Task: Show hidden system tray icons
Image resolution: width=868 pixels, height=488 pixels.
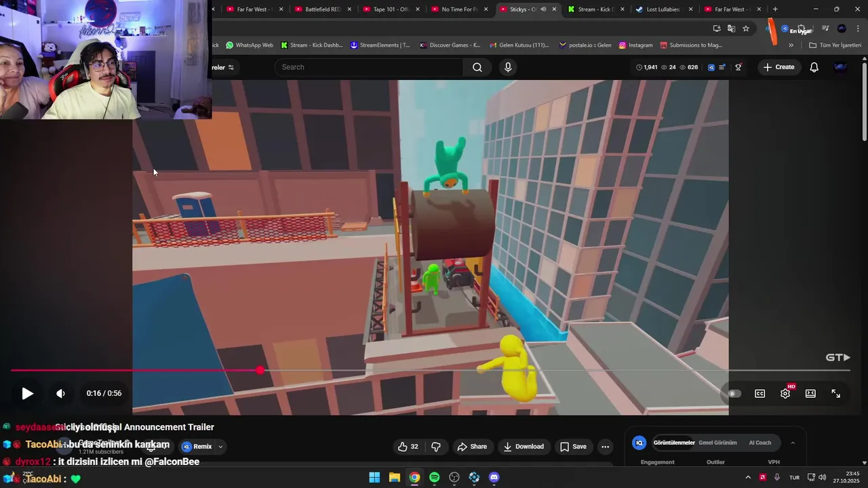Action: [748, 477]
